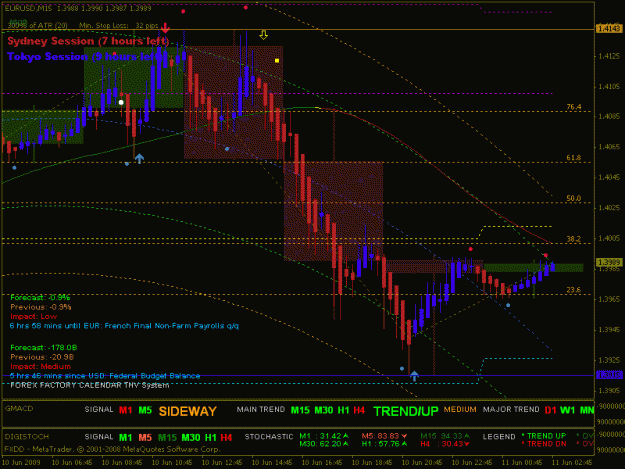Click the M1 : 31.42 stochastic value

324,436
